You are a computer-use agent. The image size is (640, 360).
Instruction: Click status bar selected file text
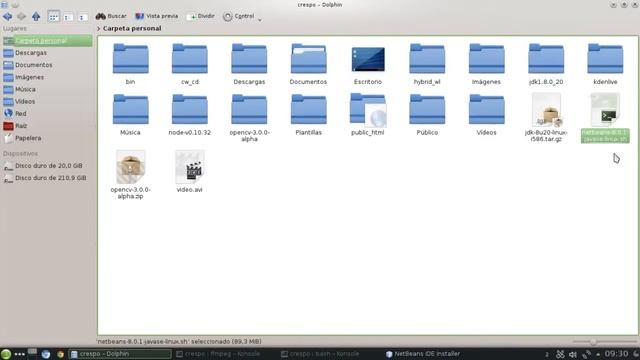(x=179, y=342)
